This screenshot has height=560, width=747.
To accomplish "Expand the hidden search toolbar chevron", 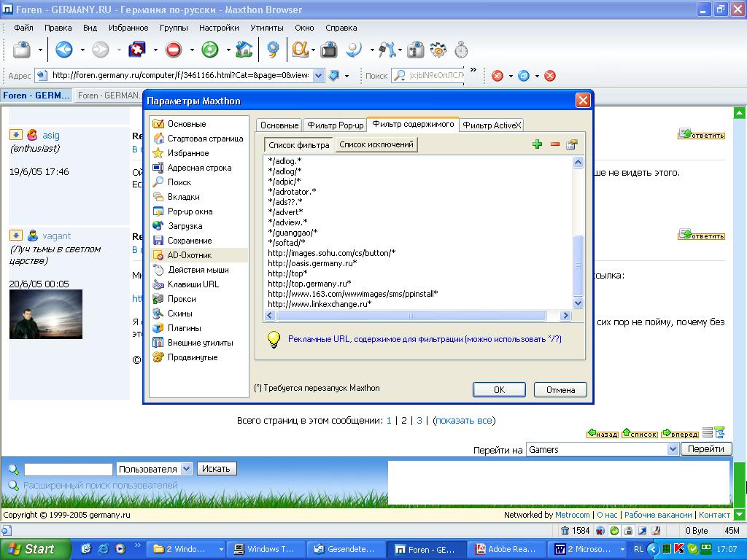I will [473, 70].
